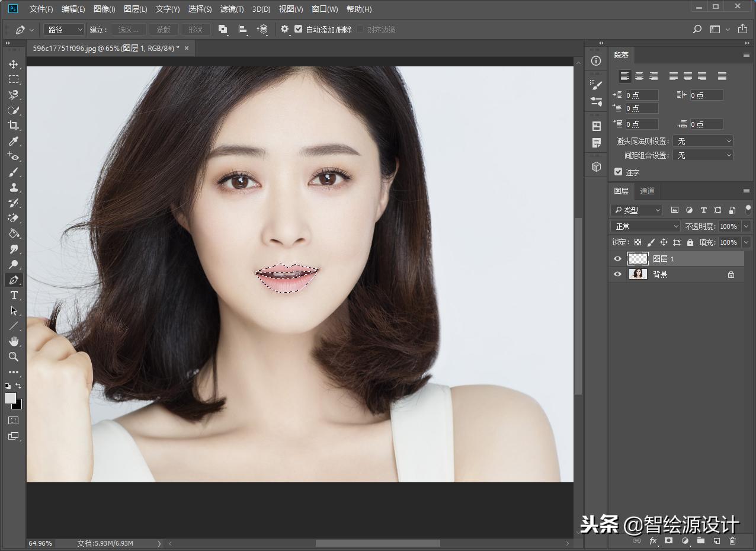The height and width of the screenshot is (551, 756).
Task: Open the 滤镜(T) menu
Action: (x=232, y=9)
